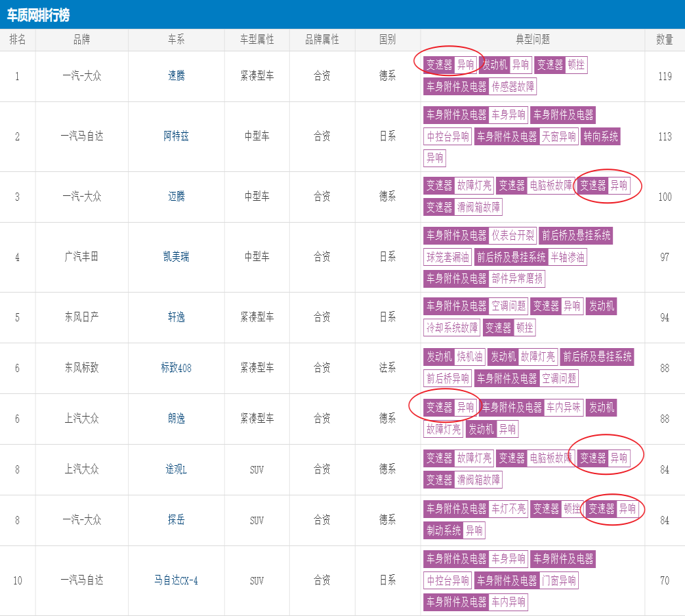Select the 冷却系统故障 tag in 轩逸 row

click(x=452, y=328)
